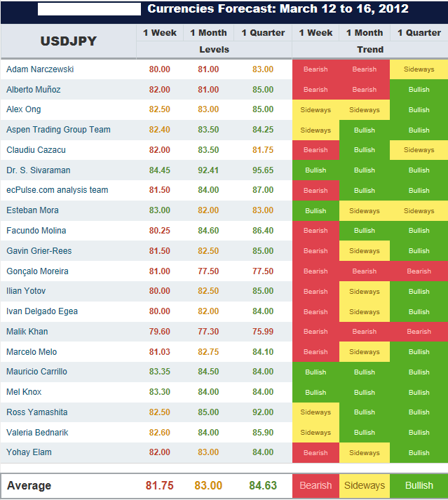Image resolution: width=448 pixels, height=500 pixels.
Task: Click the Average row red Bearish cell
Action: point(315,486)
